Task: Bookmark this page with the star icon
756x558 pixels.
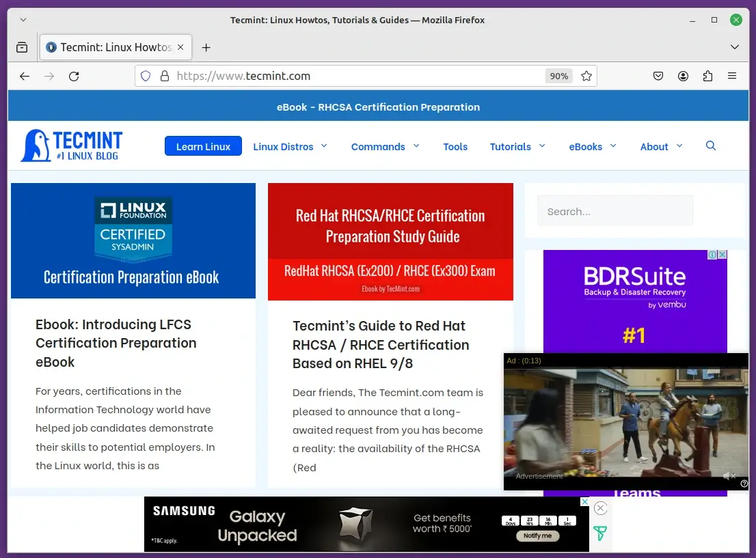Action: pyautogui.click(x=586, y=76)
